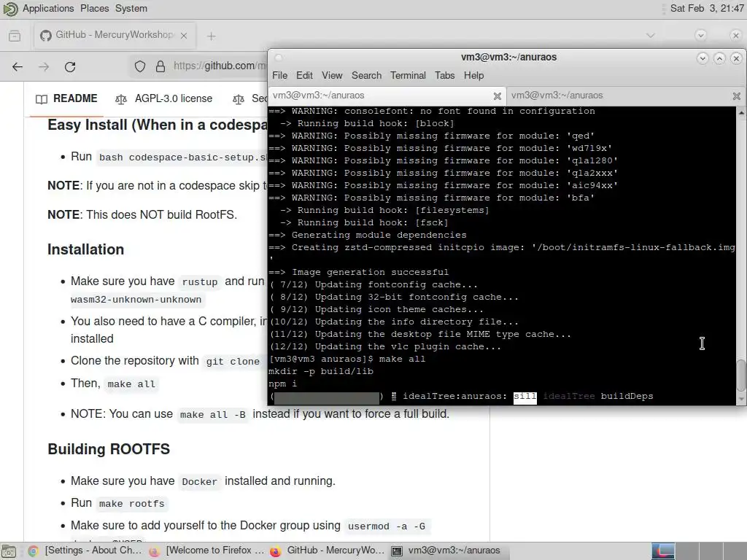Switch to vm3@vm3:~/anuraos taskbar entry
747x560 pixels.
pyautogui.click(x=448, y=551)
